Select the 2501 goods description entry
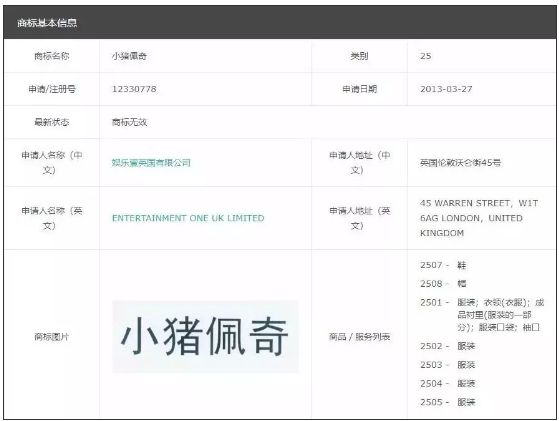The image size is (559, 421). (482, 315)
